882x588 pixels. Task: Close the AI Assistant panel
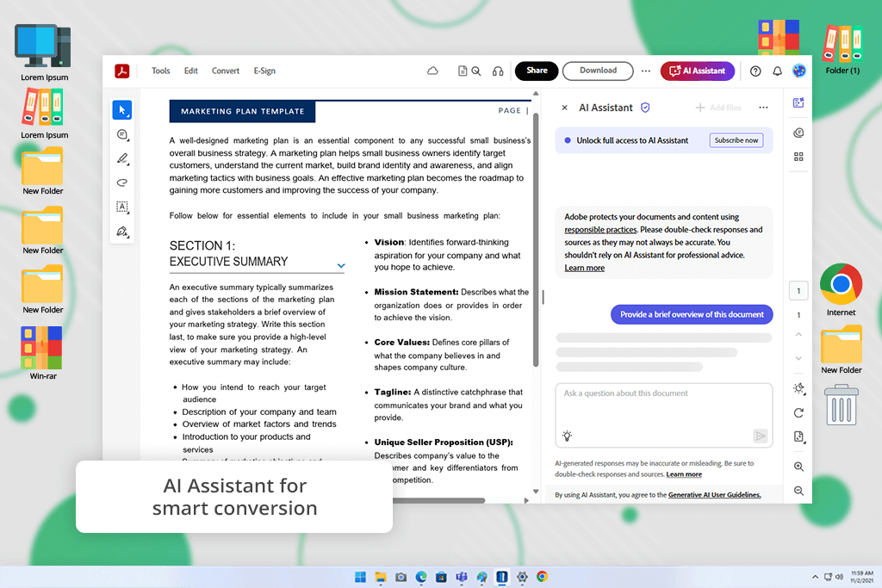(565, 108)
